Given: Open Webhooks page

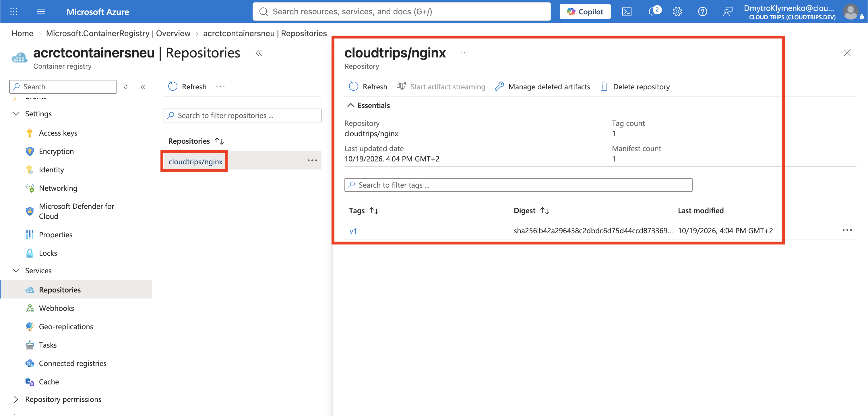Looking at the screenshot, I should tap(56, 308).
